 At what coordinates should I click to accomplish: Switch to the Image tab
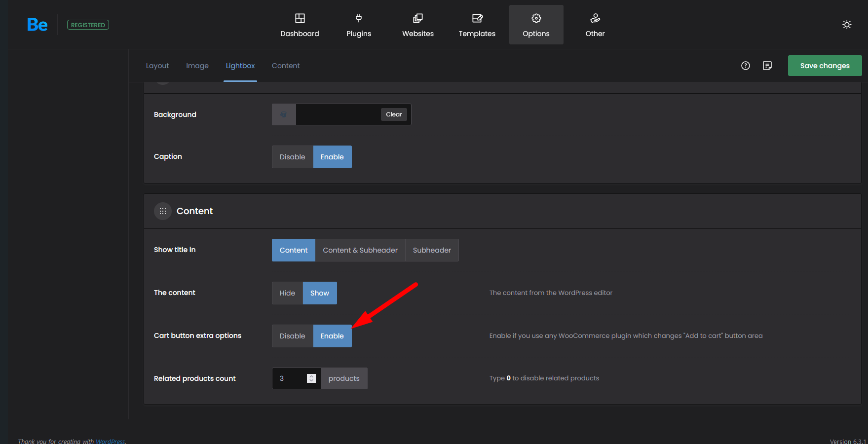pos(197,66)
